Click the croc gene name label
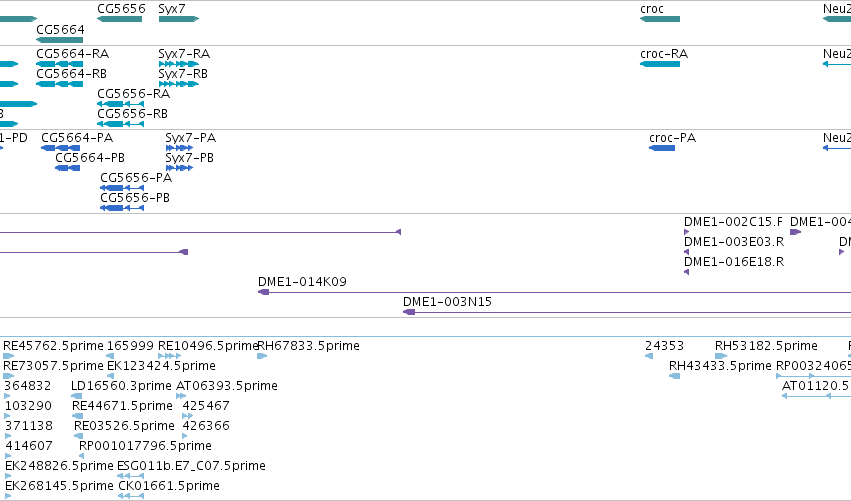The height and width of the screenshot is (501, 851). click(652, 9)
